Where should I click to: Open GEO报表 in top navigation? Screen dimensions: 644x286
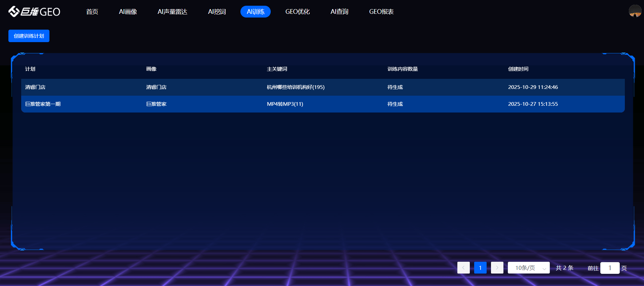[x=381, y=12]
